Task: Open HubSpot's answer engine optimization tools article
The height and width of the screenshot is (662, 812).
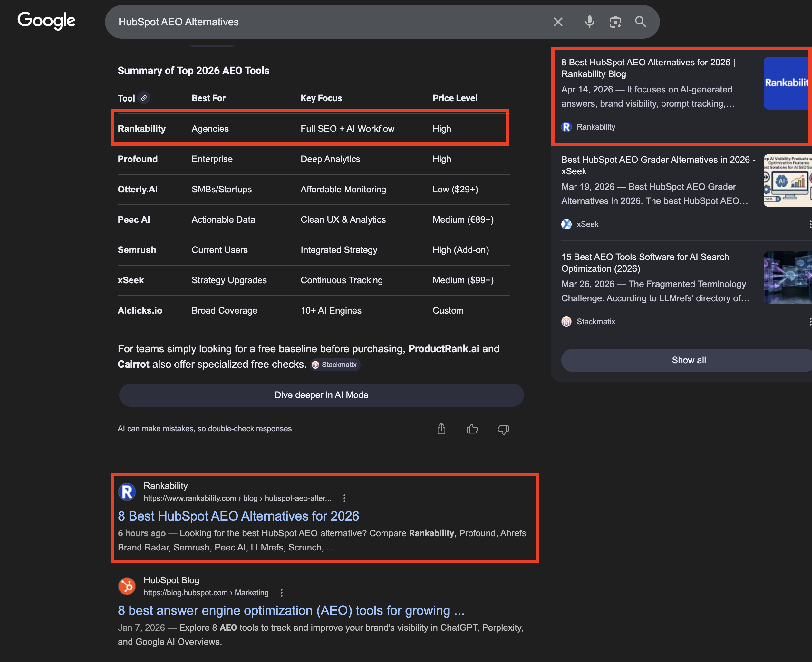Action: (291, 610)
